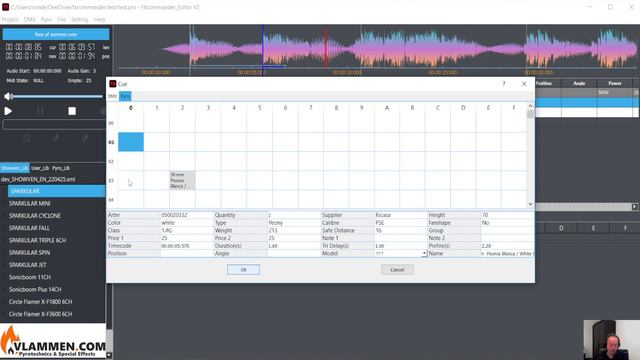Select SPARKULAR JET device

pyautogui.click(x=27, y=265)
